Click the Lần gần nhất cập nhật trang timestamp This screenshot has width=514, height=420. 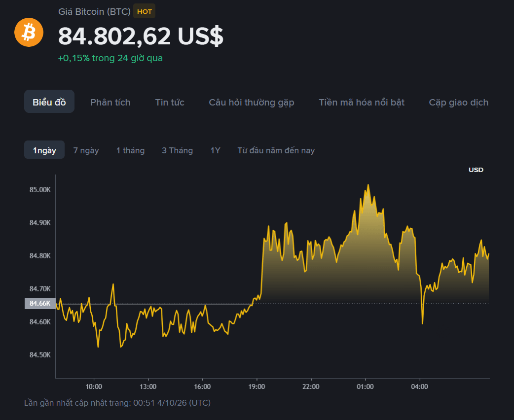[117, 403]
